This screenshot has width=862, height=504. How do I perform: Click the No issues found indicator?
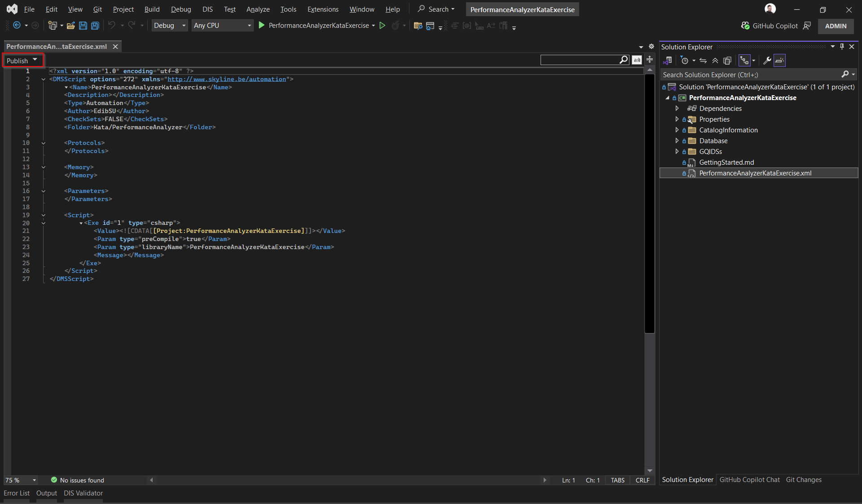tap(78, 480)
